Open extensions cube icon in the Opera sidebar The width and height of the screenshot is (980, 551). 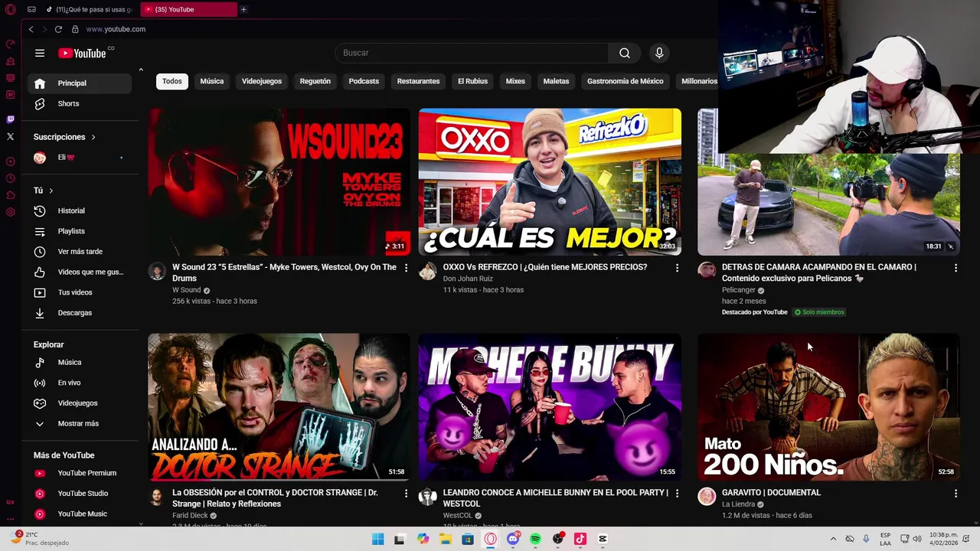10,195
